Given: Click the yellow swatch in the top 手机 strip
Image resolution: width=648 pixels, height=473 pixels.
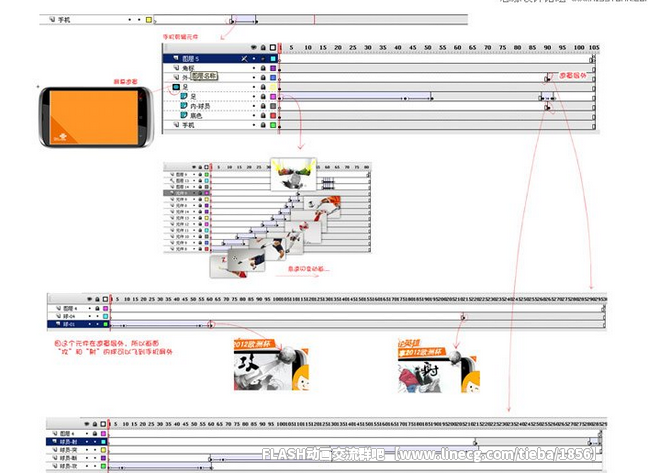Looking at the screenshot, I should click(148, 19).
